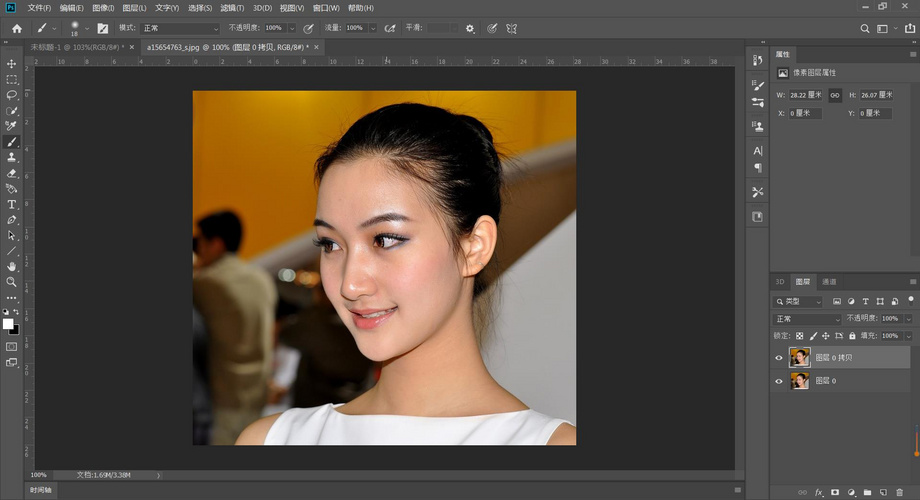The image size is (920, 500).
Task: Select the Eraser tool
Action: point(12,173)
